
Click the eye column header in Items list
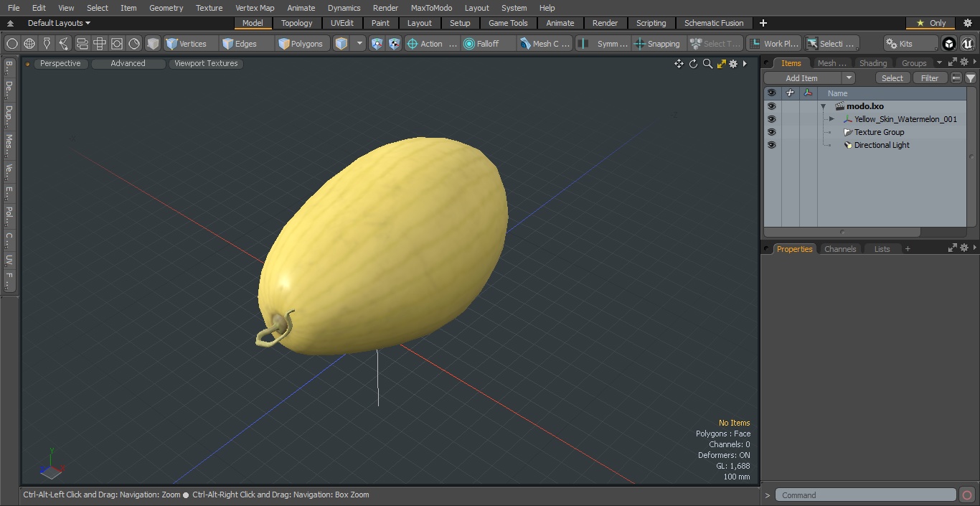[771, 93]
